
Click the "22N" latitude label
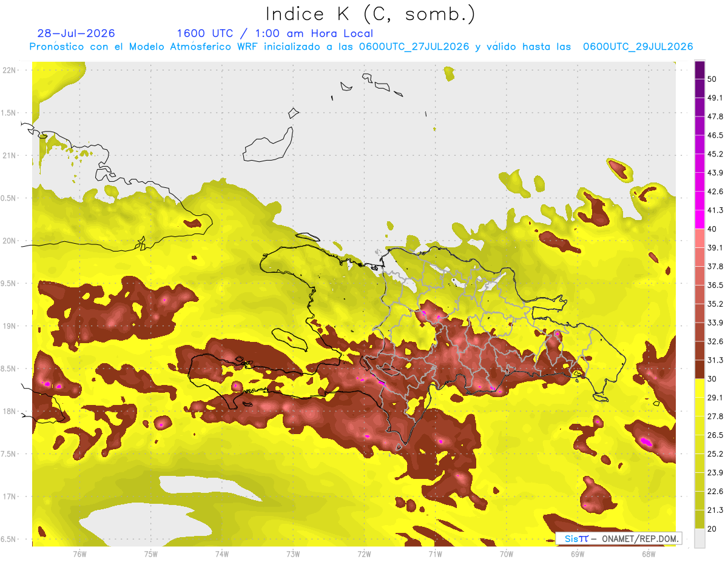click(9, 70)
